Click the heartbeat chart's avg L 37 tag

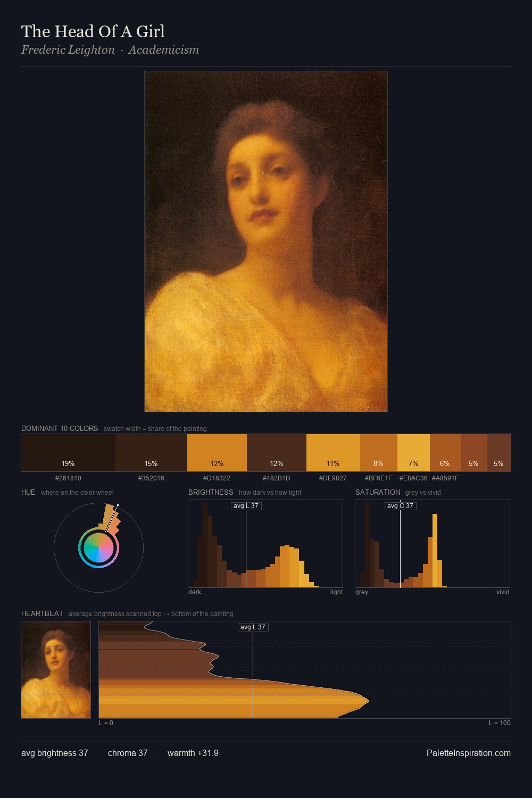tap(253, 627)
